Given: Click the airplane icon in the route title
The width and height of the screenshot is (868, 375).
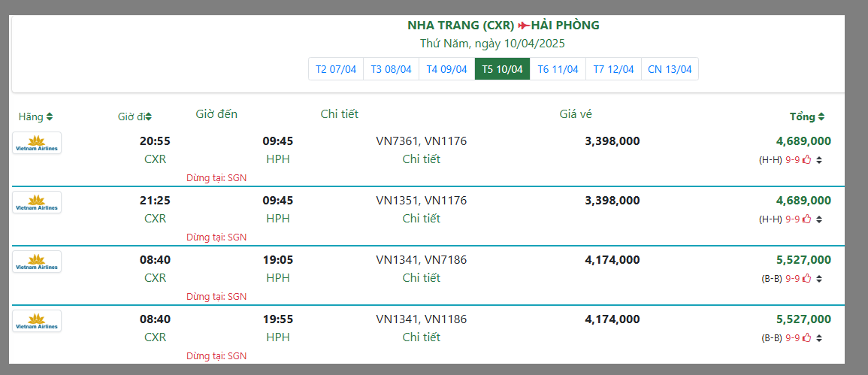Looking at the screenshot, I should (524, 26).
